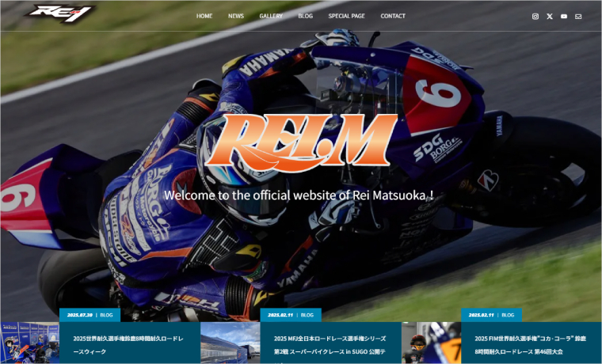Open the NEWS menu item
The height and width of the screenshot is (364, 602).
[236, 16]
